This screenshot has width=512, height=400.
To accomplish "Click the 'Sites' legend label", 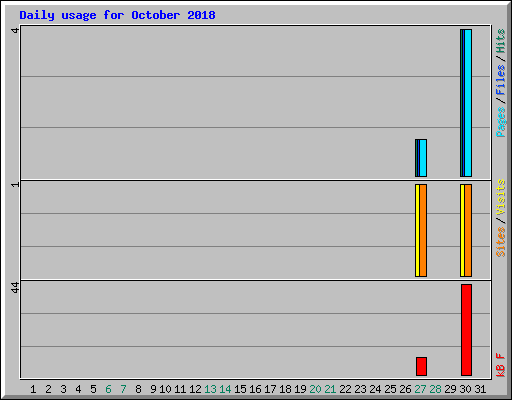I will [501, 242].
